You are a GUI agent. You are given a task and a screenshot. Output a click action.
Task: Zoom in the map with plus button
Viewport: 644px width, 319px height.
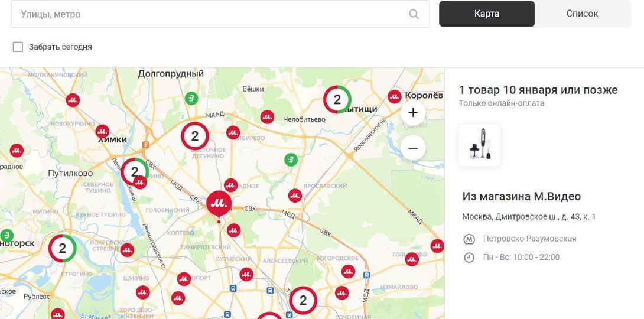pyautogui.click(x=413, y=112)
